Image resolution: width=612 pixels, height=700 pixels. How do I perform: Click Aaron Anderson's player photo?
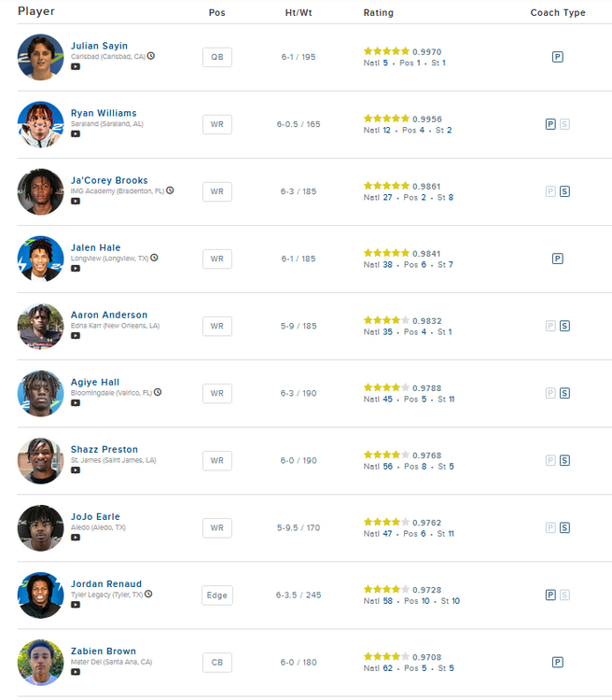click(40, 326)
